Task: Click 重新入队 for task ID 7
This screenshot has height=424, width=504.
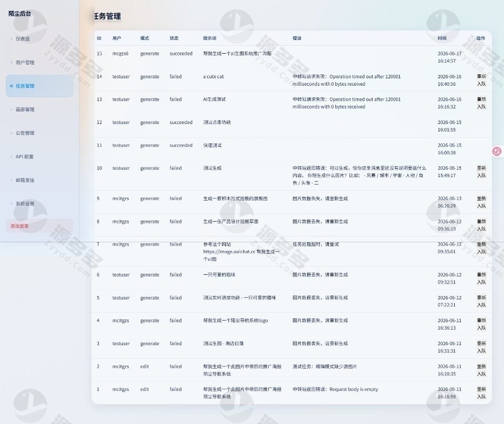Action: tap(481, 248)
